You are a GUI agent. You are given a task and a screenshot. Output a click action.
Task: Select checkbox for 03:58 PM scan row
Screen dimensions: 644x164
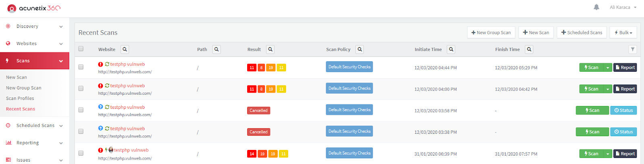[81, 110]
